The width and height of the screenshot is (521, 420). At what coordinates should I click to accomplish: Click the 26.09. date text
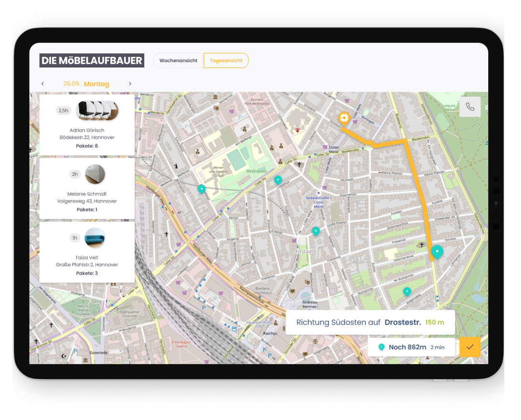pos(72,84)
